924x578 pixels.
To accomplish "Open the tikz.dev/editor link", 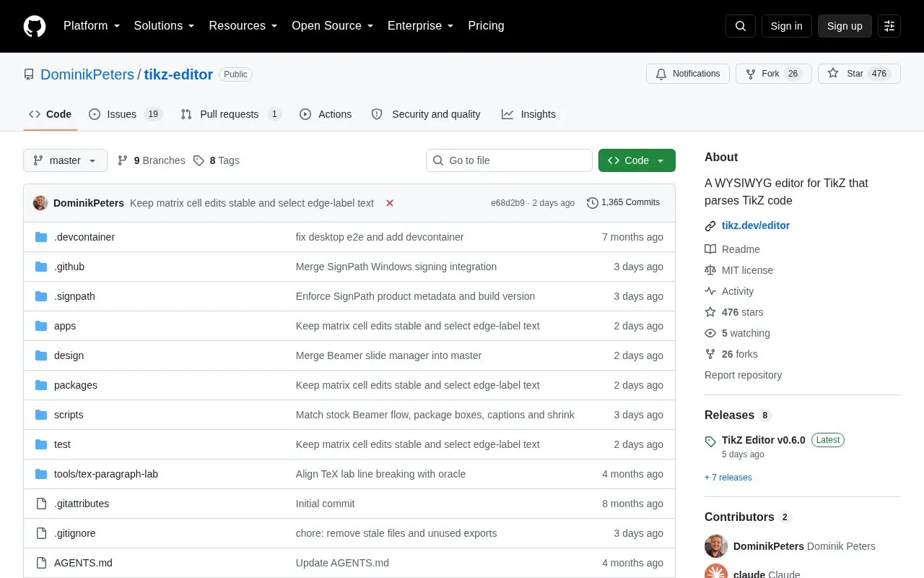I will (756, 225).
